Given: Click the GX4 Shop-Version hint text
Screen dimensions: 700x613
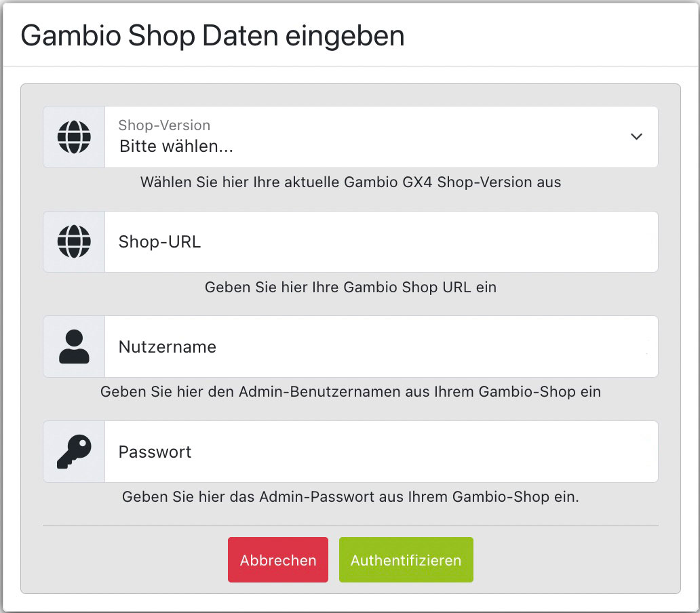Looking at the screenshot, I should click(x=351, y=182).
